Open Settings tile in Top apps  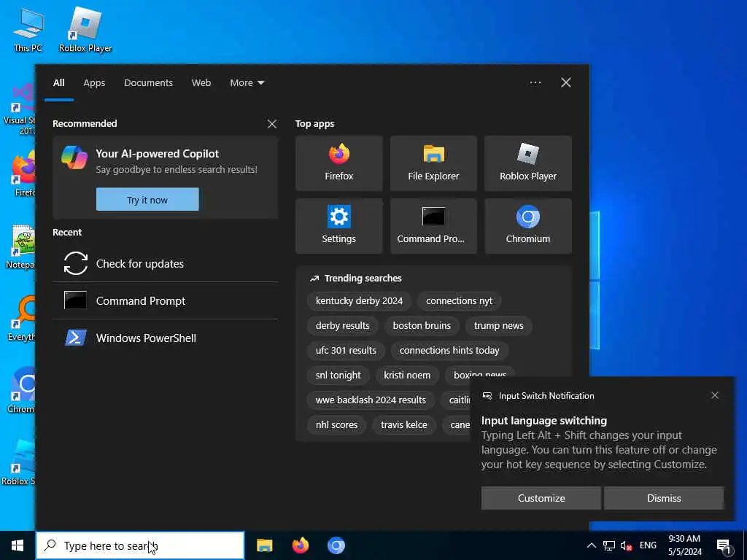click(x=338, y=226)
